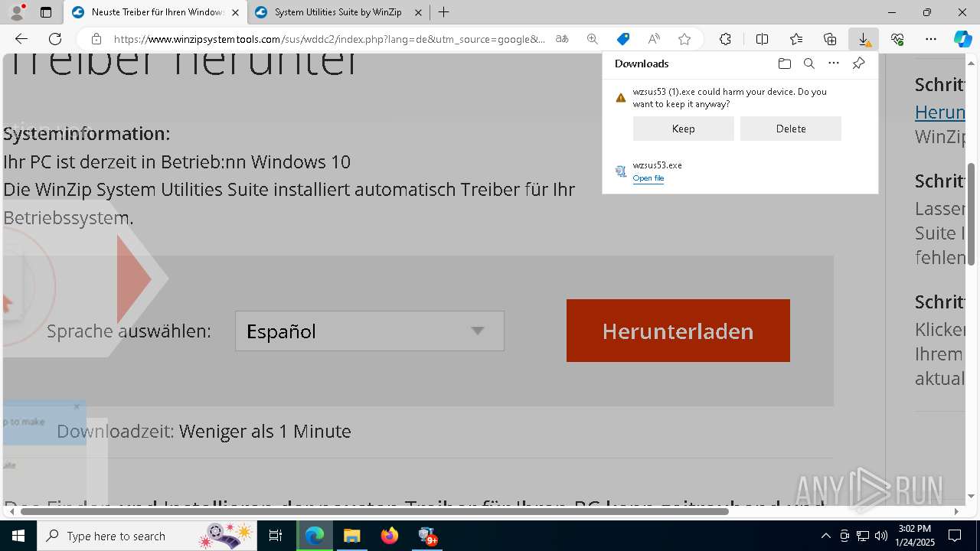
Task: Show hidden system tray icons
Action: coord(825,536)
